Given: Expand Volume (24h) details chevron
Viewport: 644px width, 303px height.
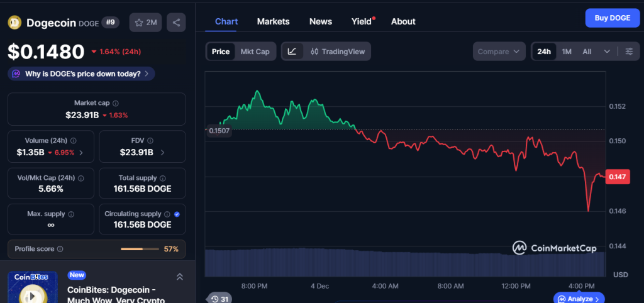Looking at the screenshot, I should [81, 153].
